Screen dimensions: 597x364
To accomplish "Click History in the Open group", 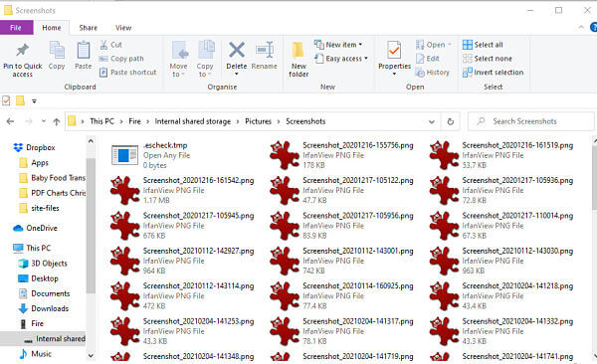I will [432, 73].
